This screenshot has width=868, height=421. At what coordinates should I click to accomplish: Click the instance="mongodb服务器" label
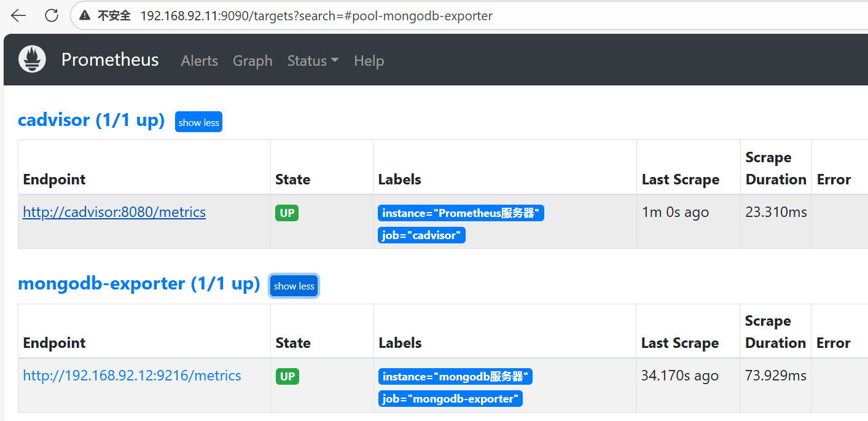coord(455,377)
